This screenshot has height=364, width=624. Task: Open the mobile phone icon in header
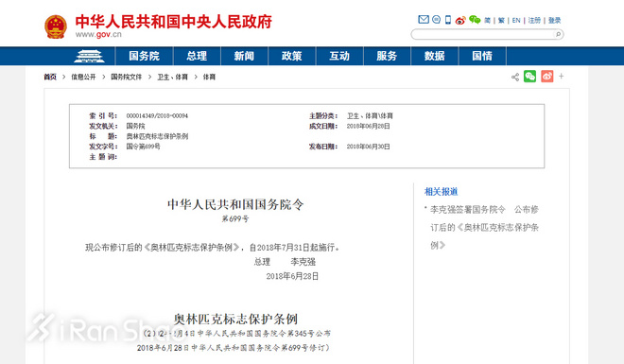(448, 20)
